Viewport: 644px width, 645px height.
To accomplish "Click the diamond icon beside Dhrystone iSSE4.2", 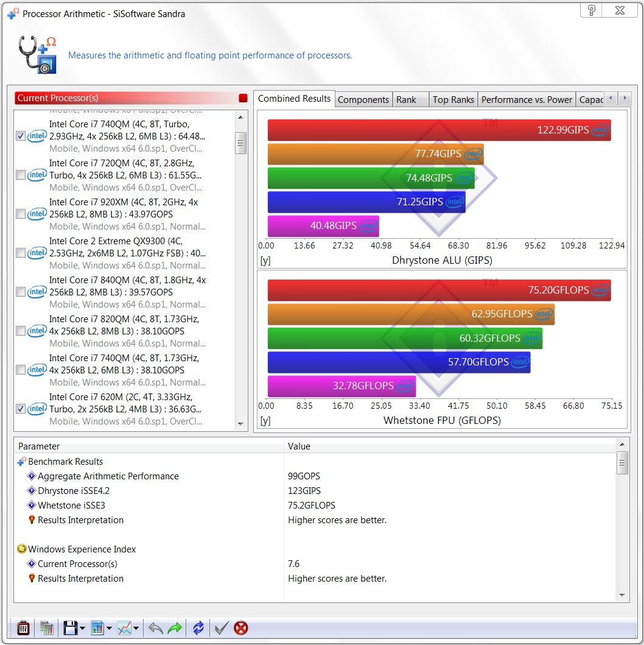I will coord(31,490).
